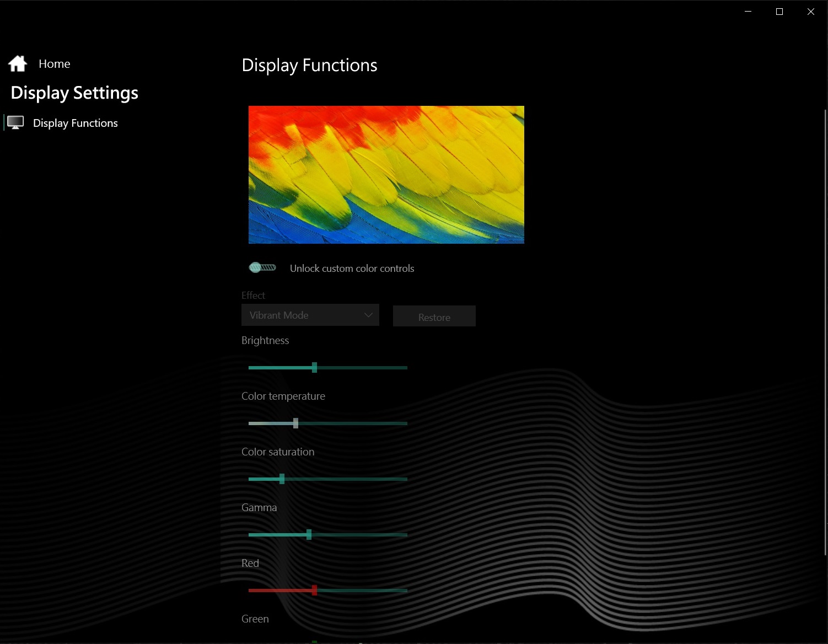Click the colorful feather preview image
Screen dimensions: 828x644
386,175
